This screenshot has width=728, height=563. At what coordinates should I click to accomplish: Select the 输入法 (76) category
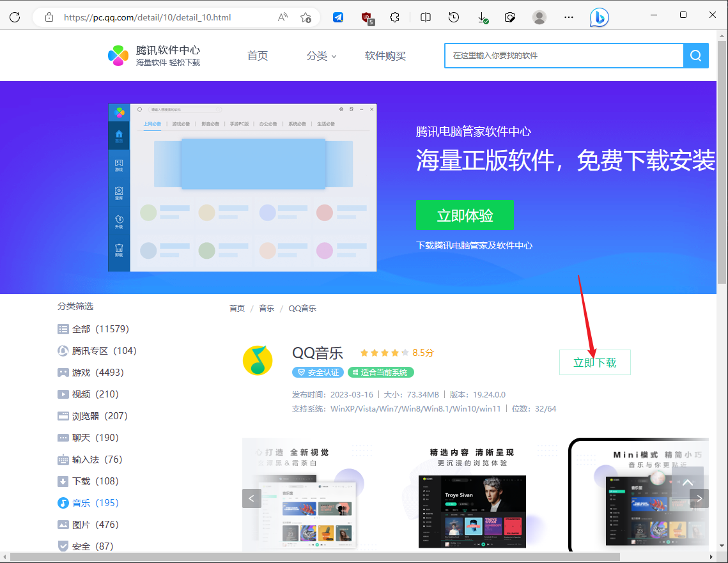[90, 460]
